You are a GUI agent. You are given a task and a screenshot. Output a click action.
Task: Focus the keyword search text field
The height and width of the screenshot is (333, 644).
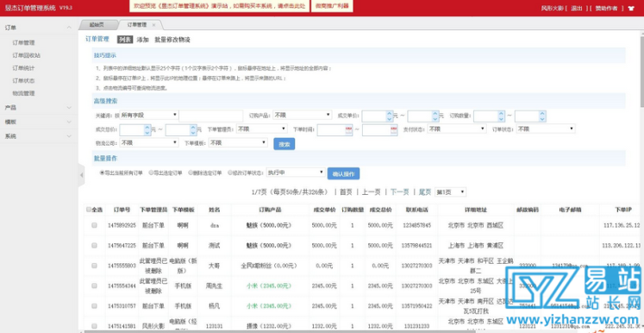210,116
